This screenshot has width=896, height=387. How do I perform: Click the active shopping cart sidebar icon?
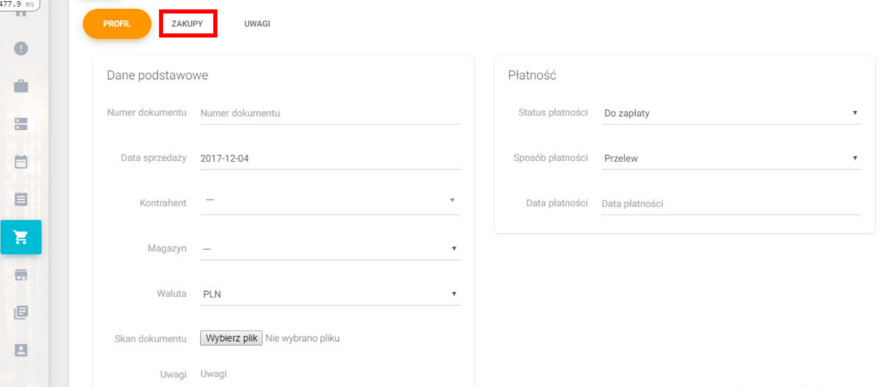tap(21, 237)
